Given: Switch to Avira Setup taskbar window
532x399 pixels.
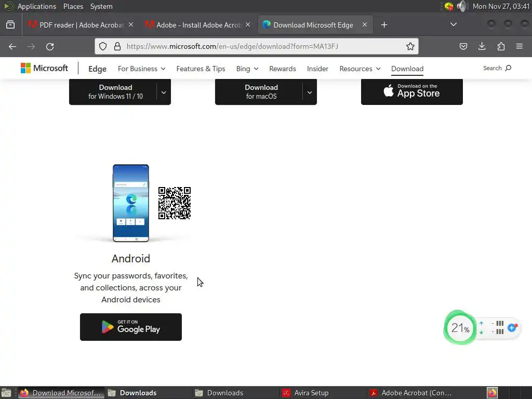Looking at the screenshot, I should 323,393.
